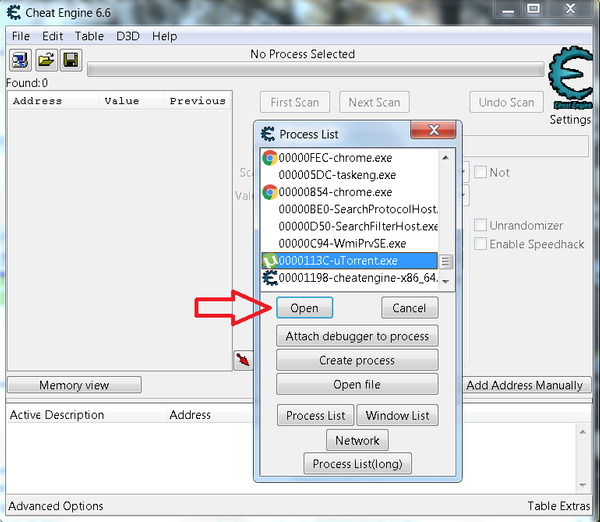Toggle the Unrandomizer checkbox

pos(480,225)
